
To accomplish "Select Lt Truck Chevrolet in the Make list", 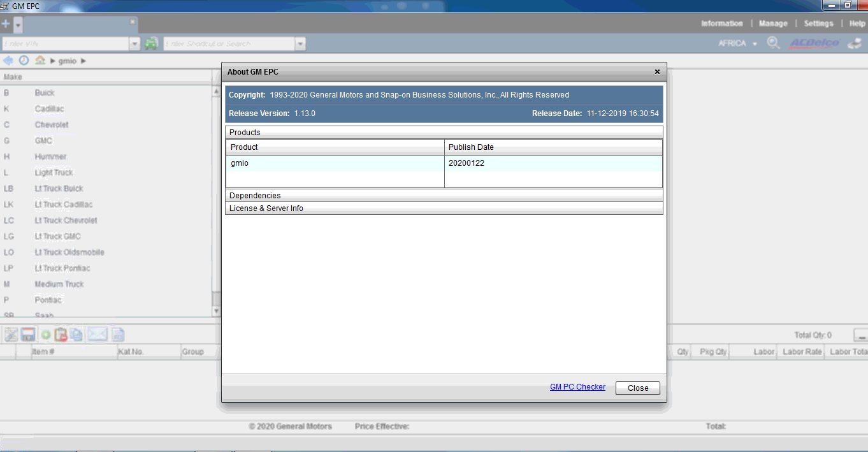I will 66,221.
